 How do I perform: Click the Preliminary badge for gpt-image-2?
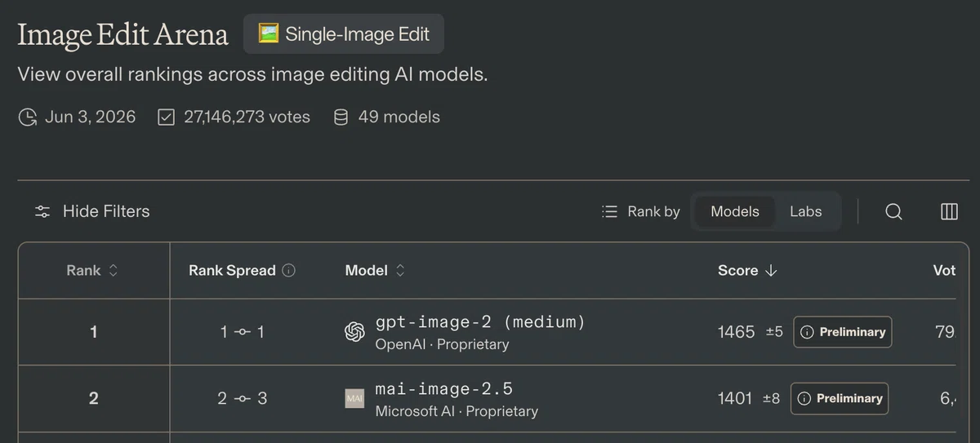click(x=843, y=332)
